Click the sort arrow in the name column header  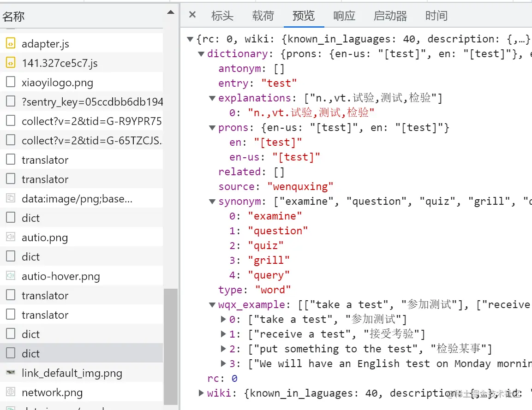click(x=171, y=12)
